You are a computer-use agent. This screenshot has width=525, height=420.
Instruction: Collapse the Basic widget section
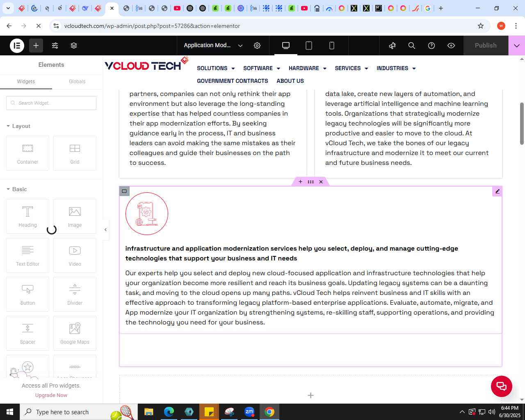(17, 189)
